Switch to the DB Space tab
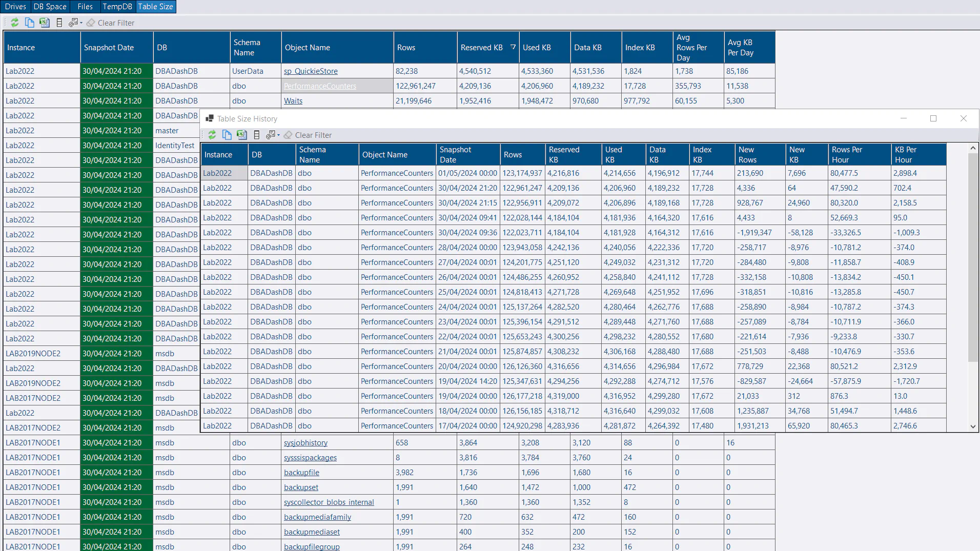 (x=50, y=7)
